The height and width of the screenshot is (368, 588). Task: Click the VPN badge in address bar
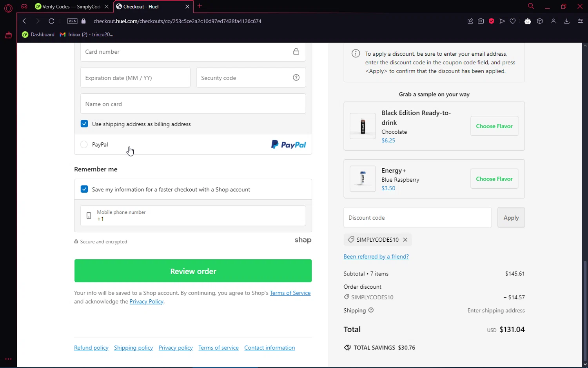73,21
